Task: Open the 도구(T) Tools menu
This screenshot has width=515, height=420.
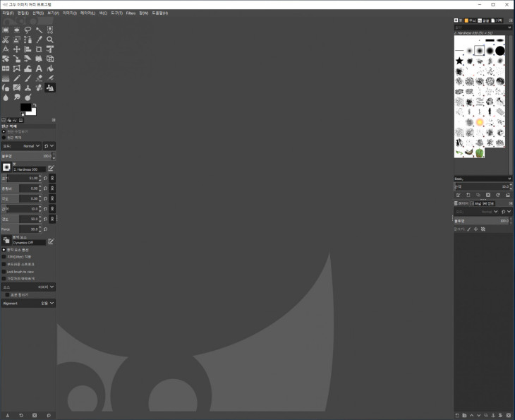Action: pos(116,13)
